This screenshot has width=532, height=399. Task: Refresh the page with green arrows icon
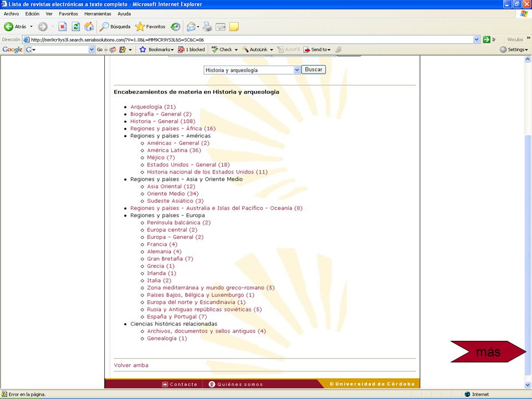76,27
